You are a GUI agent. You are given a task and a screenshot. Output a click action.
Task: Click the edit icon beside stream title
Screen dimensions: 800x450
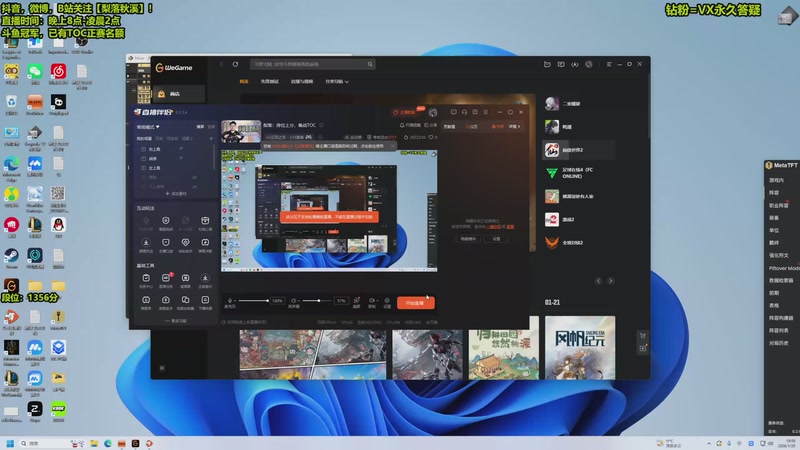(321, 125)
